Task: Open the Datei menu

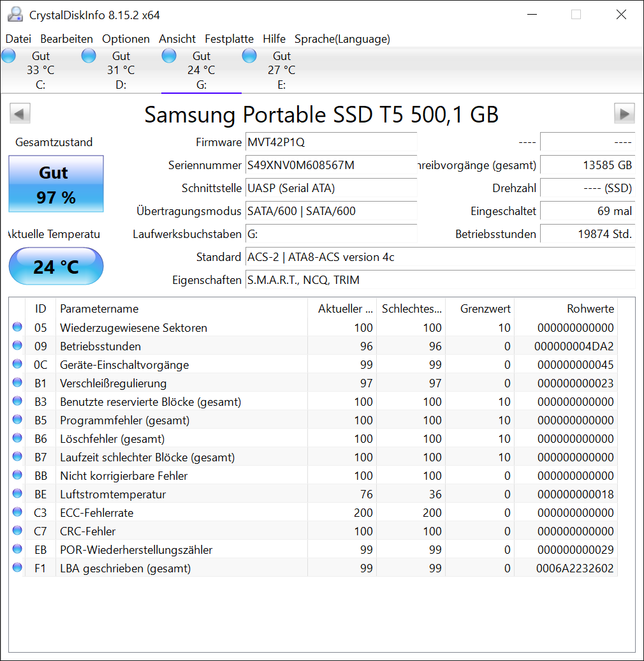Action: 18,39
